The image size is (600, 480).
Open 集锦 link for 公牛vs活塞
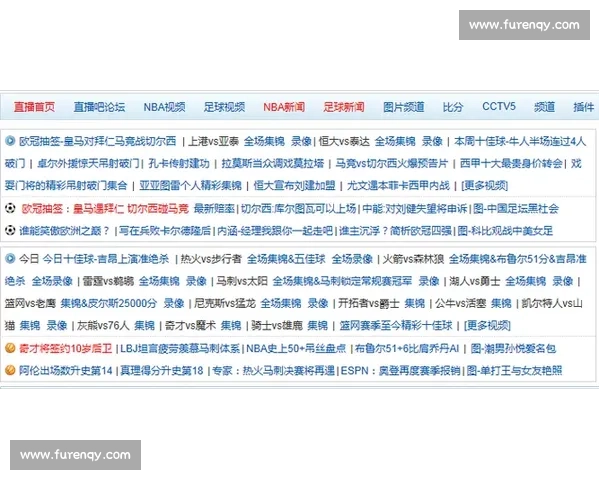pos(501,304)
